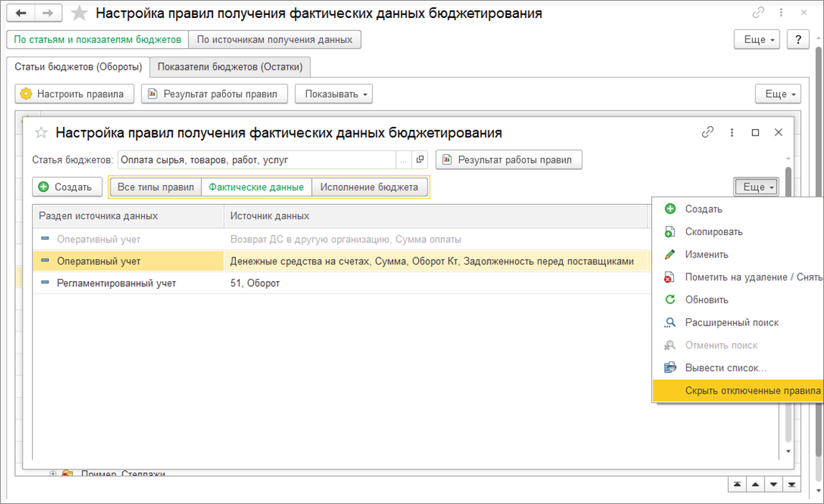Screen dimensions: 824x504
Task: Open Статьи бюджетов (Обороты) tab
Action: (78, 67)
